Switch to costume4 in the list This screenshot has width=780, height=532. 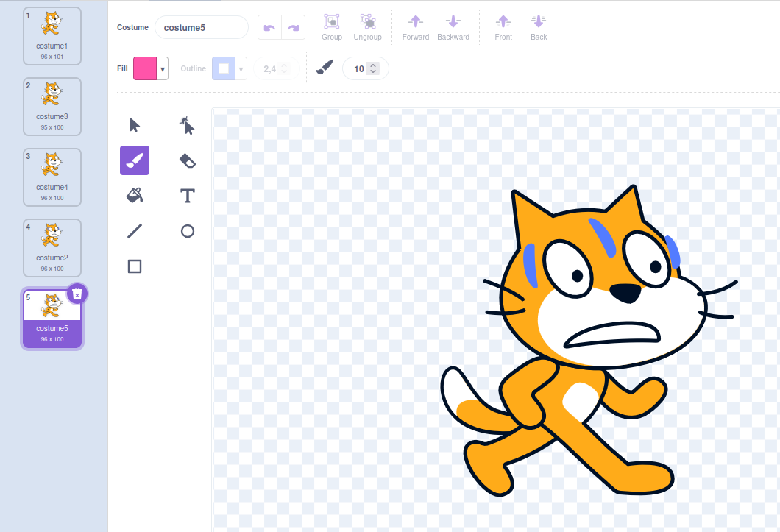pyautogui.click(x=52, y=177)
